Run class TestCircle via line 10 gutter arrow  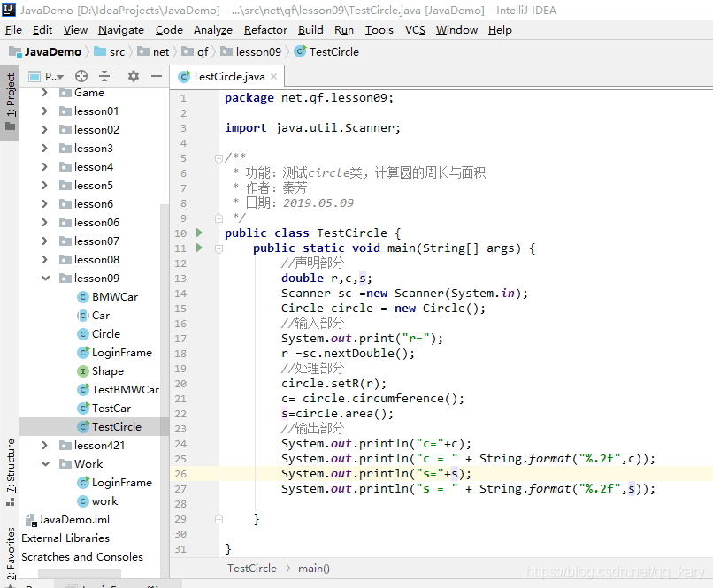coord(199,233)
